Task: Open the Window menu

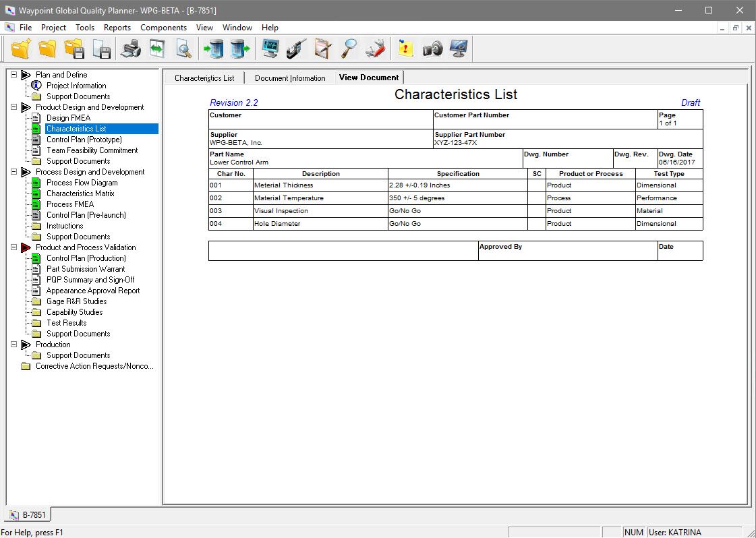Action: pos(237,28)
